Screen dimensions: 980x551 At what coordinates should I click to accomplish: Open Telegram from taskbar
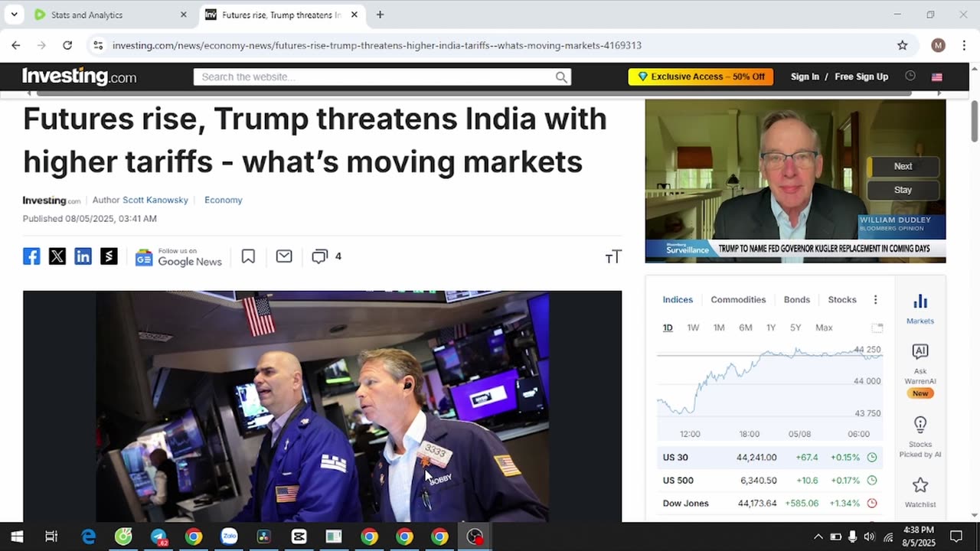[x=158, y=536]
